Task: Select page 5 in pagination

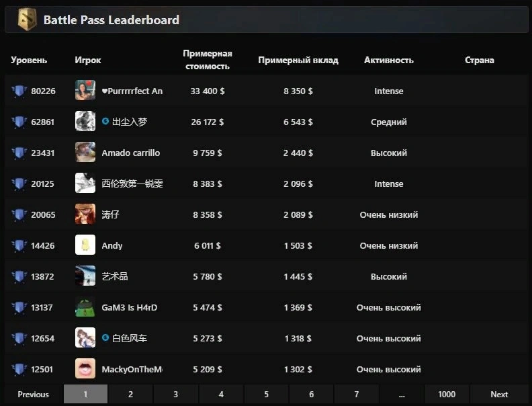Action: pos(266,394)
